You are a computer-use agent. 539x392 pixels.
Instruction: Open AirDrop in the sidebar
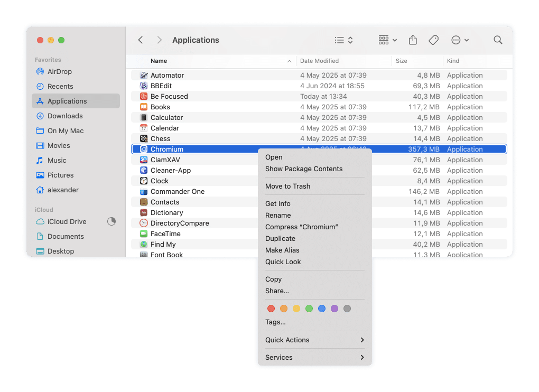pyautogui.click(x=76, y=71)
